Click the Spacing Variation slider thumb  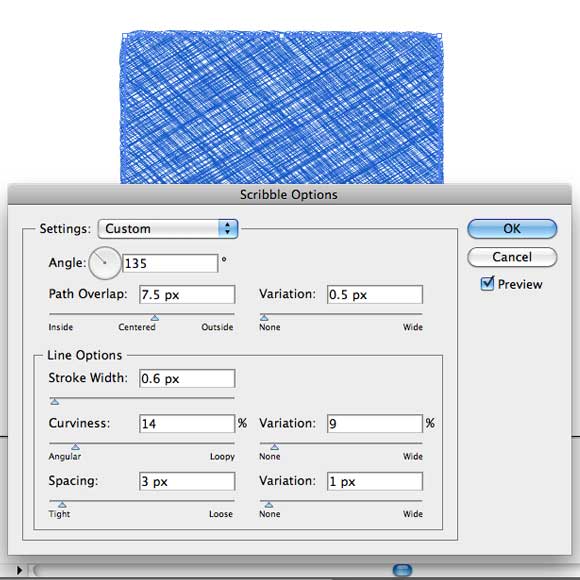269,505
